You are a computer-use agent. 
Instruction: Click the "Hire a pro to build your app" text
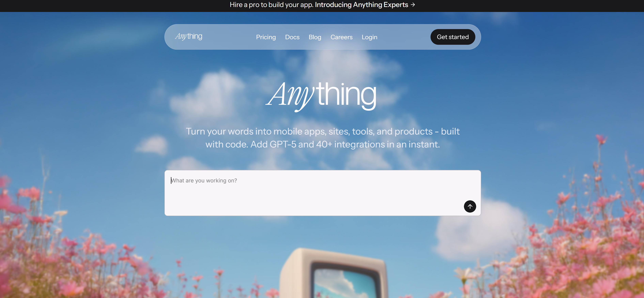coord(272,5)
